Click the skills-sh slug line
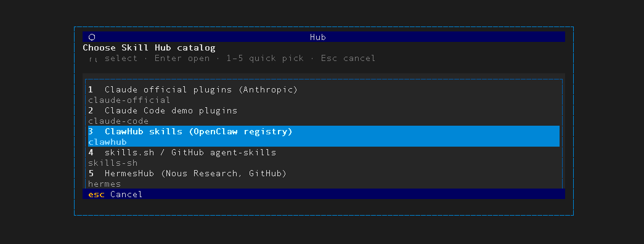Viewport: 644px width, 244px height. coord(113,163)
